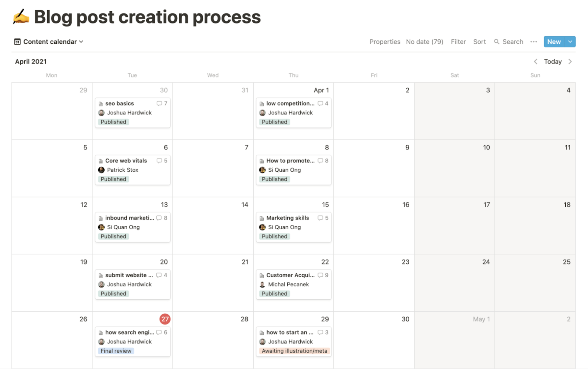Open the Properties menu
588x369 pixels.
385,42
